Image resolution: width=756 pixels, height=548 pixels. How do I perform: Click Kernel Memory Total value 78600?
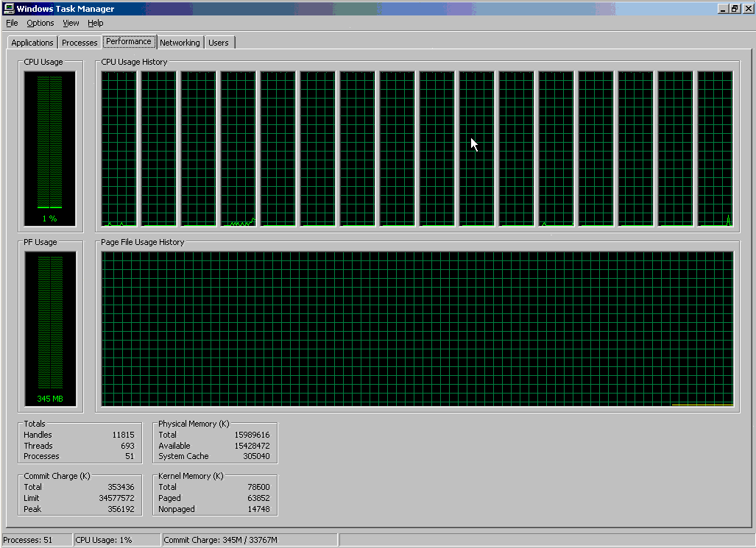259,487
